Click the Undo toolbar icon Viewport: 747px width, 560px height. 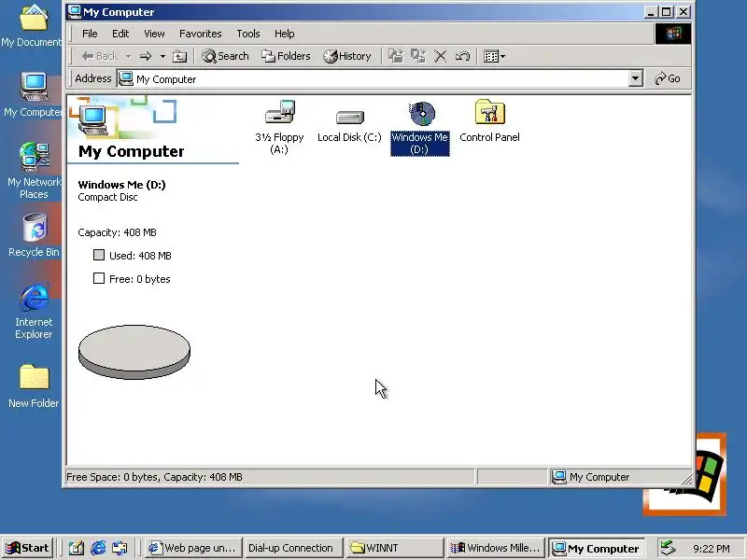tap(462, 56)
